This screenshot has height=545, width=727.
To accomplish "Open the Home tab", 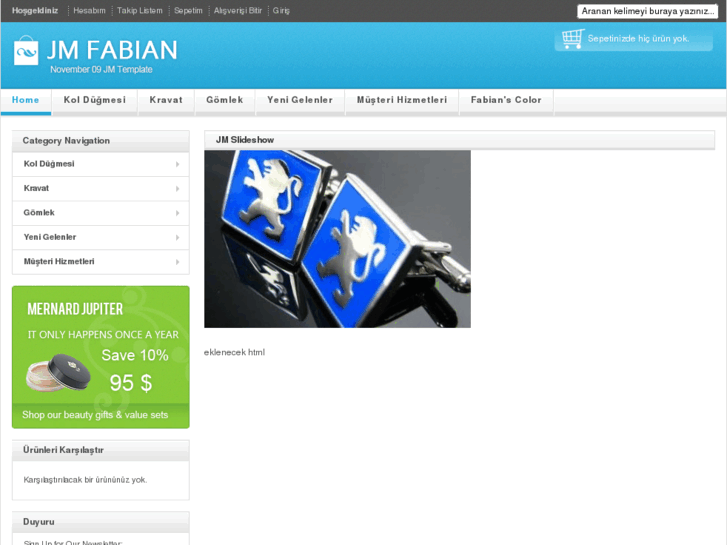I will [x=26, y=100].
